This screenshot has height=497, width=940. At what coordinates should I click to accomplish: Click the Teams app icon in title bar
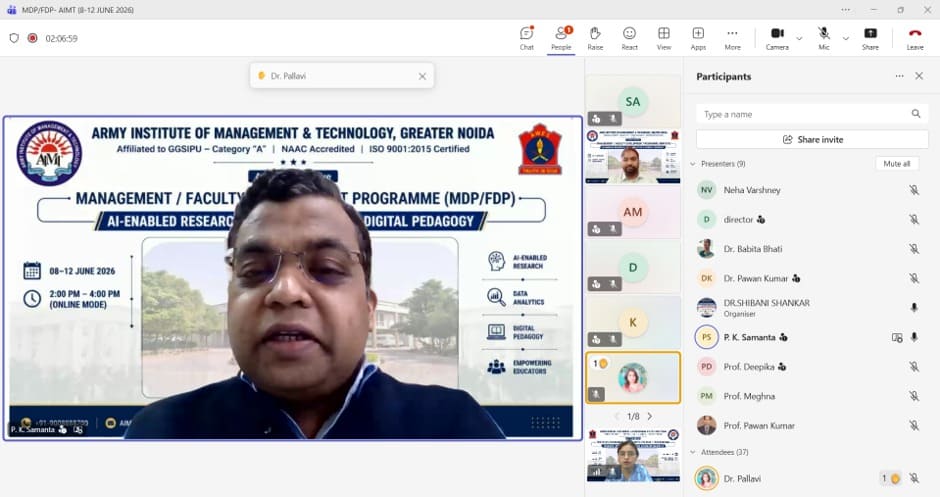[11, 10]
